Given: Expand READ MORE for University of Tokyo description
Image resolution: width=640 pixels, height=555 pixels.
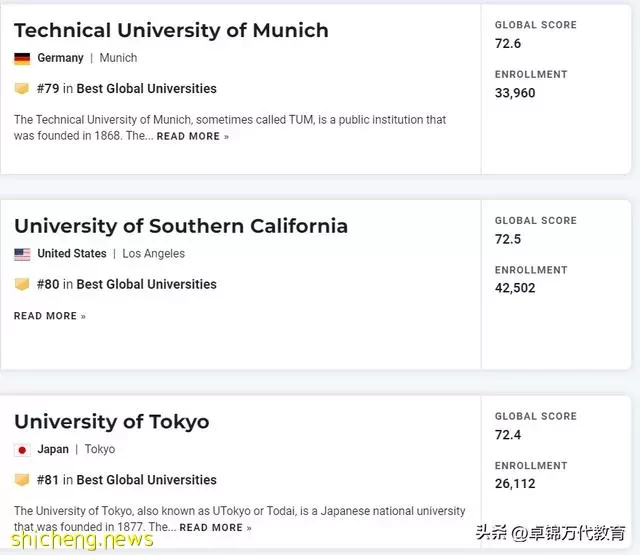Looking at the screenshot, I should (x=216, y=528).
